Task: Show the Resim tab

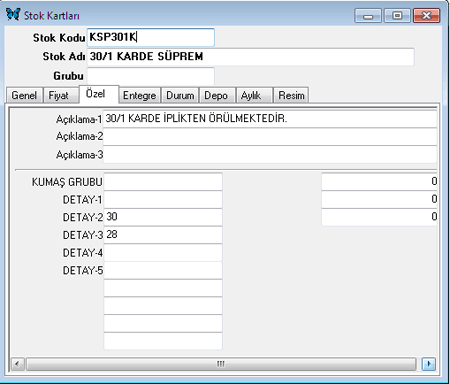Action: 291,95
